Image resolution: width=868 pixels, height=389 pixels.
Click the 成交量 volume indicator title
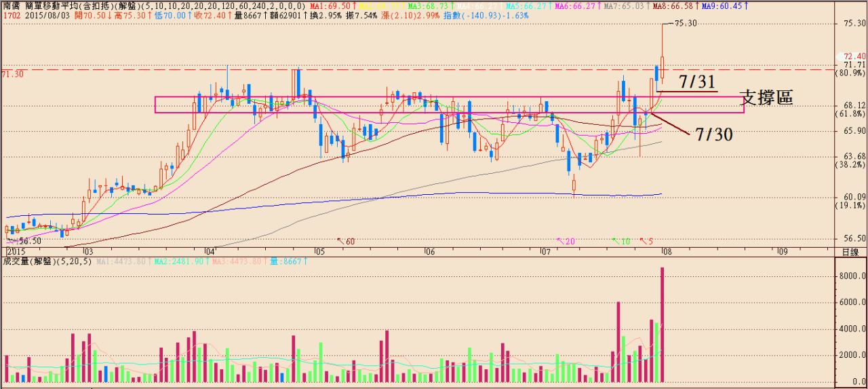(x=16, y=261)
